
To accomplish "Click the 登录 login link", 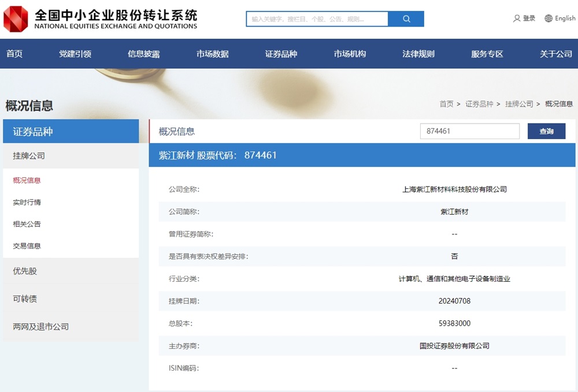I will point(528,18).
